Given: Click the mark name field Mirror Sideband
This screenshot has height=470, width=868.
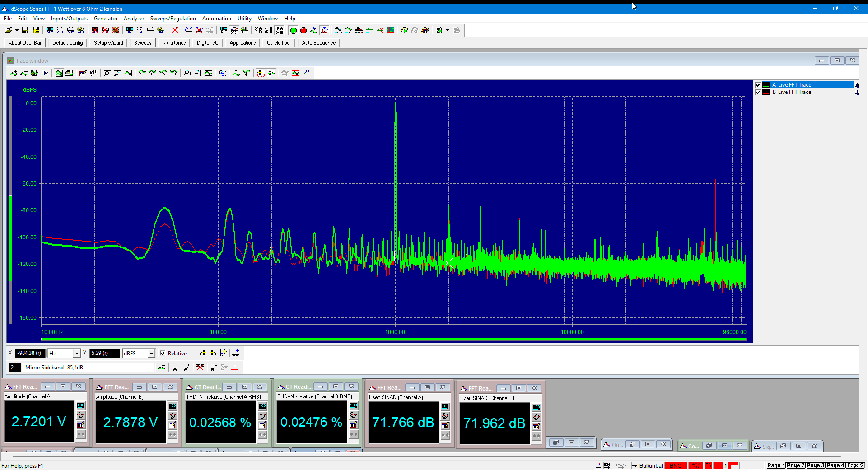Looking at the screenshot, I should pyautogui.click(x=89, y=368).
